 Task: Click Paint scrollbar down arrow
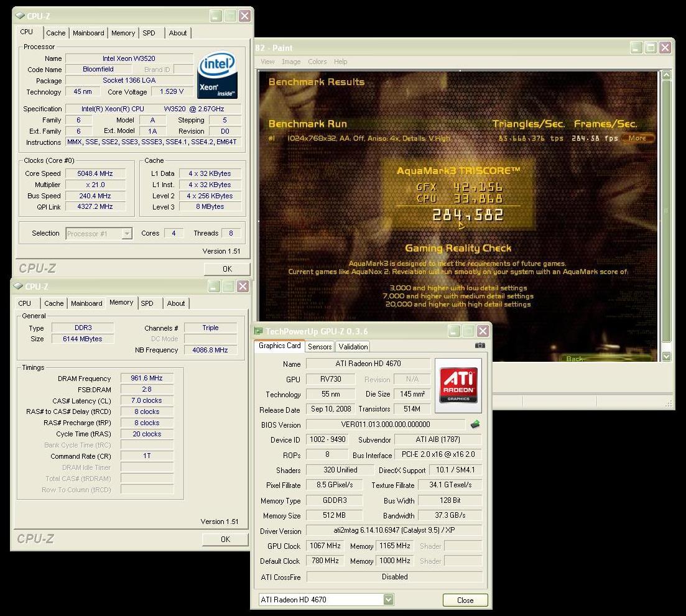(x=666, y=356)
